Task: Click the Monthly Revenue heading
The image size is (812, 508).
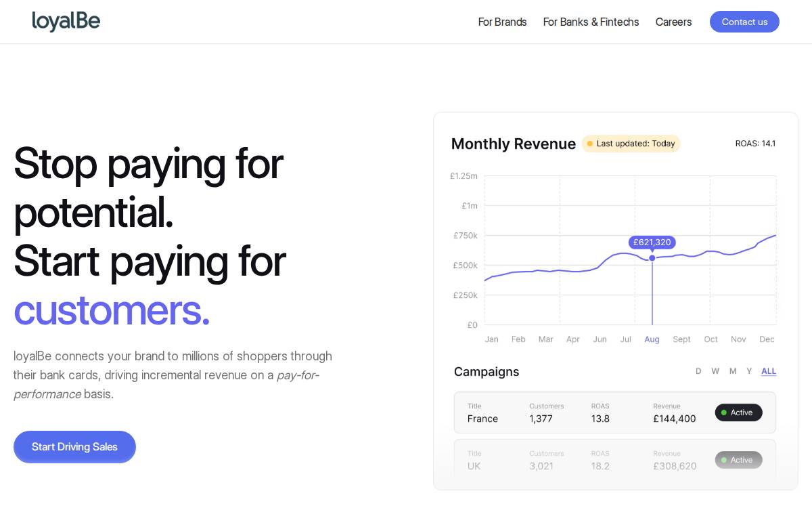Action: pyautogui.click(x=513, y=144)
